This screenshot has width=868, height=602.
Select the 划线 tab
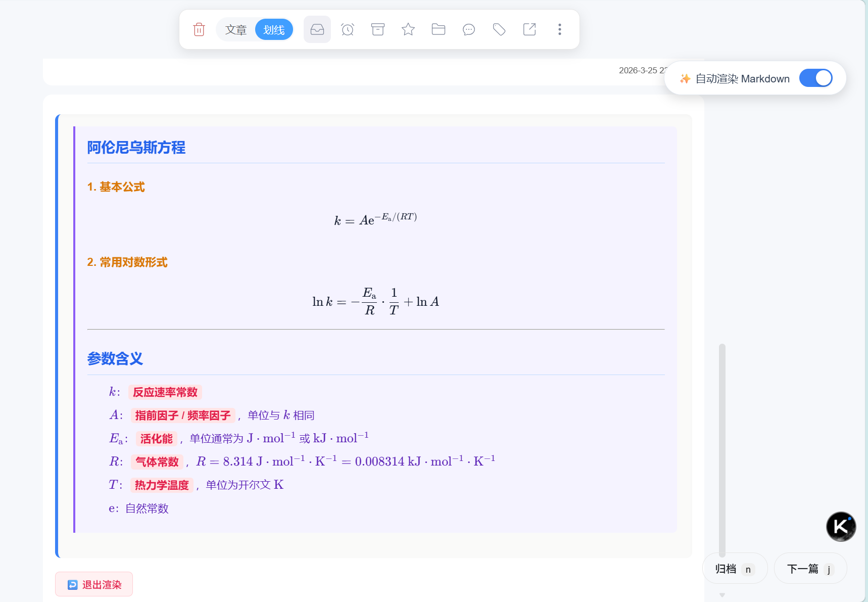click(274, 30)
